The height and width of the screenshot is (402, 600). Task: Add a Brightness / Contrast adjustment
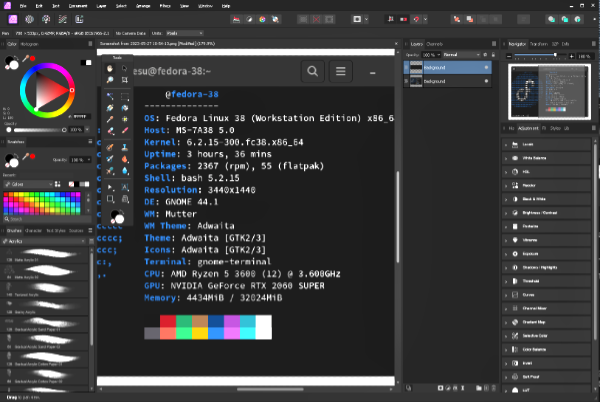546,213
